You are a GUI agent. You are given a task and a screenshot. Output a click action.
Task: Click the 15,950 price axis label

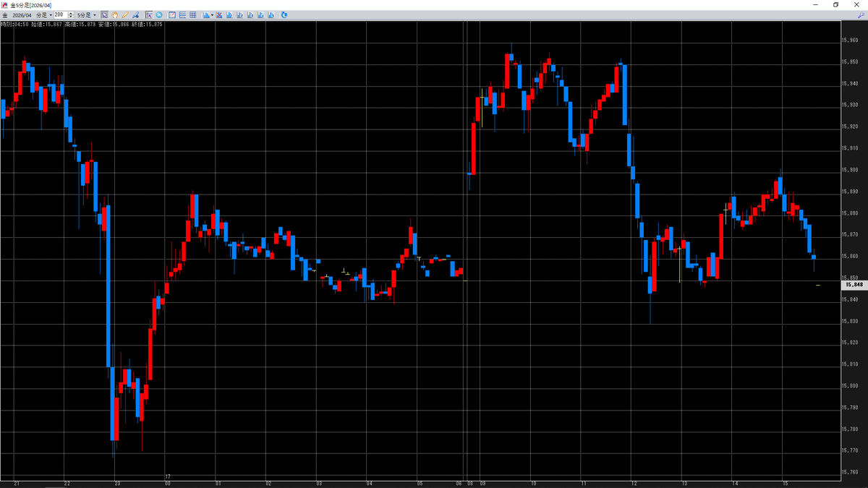coord(850,61)
